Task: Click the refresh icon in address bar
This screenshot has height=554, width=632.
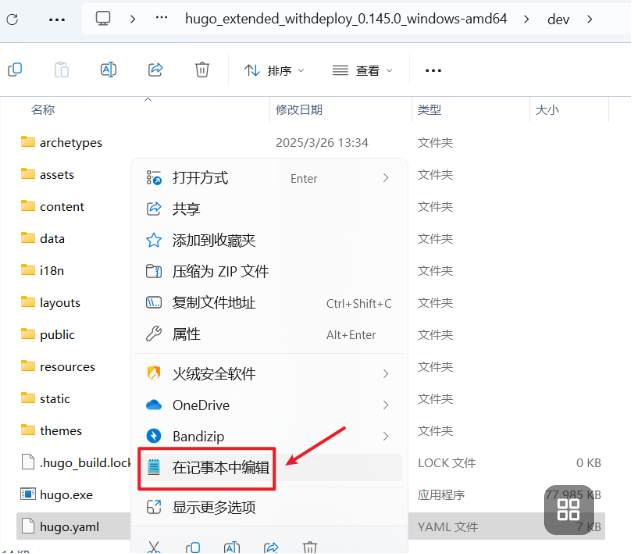Action: point(12,19)
